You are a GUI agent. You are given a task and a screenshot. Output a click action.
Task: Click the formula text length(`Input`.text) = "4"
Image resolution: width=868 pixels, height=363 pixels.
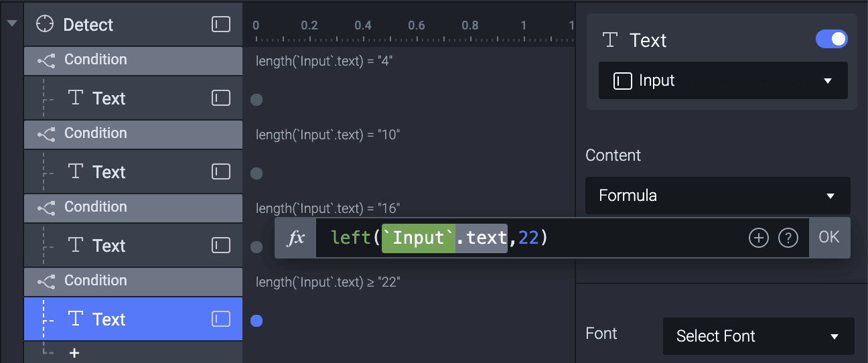[324, 61]
